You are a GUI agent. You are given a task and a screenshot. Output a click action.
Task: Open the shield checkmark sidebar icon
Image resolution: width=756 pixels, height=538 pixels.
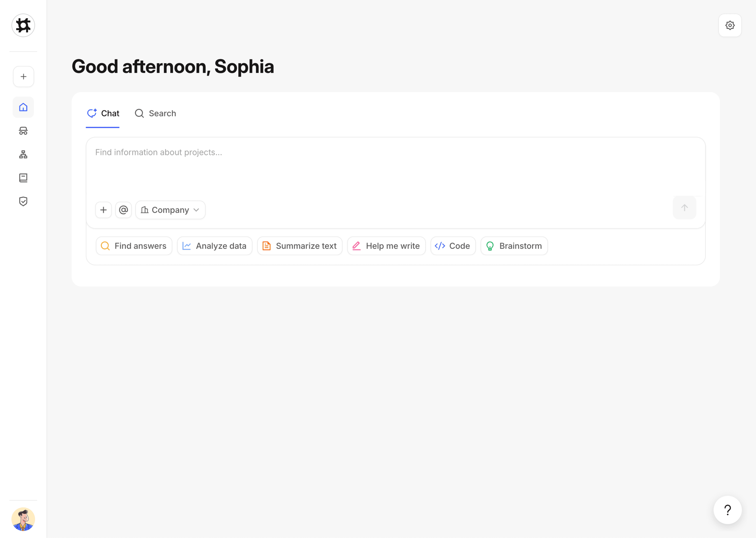point(23,201)
